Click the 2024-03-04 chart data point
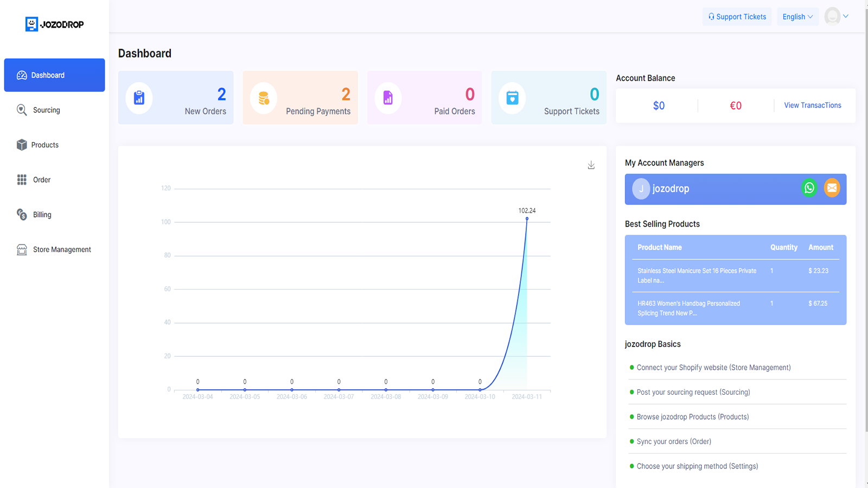 coord(198,390)
